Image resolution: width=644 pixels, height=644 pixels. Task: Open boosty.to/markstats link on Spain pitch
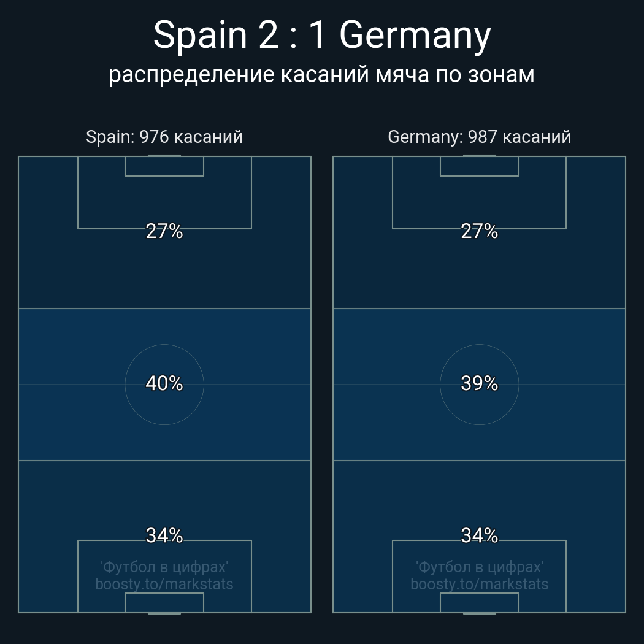pyautogui.click(x=164, y=585)
